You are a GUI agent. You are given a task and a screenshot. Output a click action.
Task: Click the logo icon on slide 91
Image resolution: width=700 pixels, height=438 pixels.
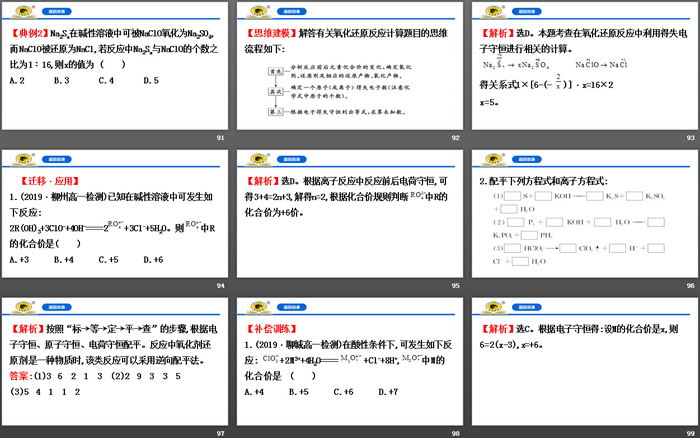pyautogui.click(x=24, y=11)
